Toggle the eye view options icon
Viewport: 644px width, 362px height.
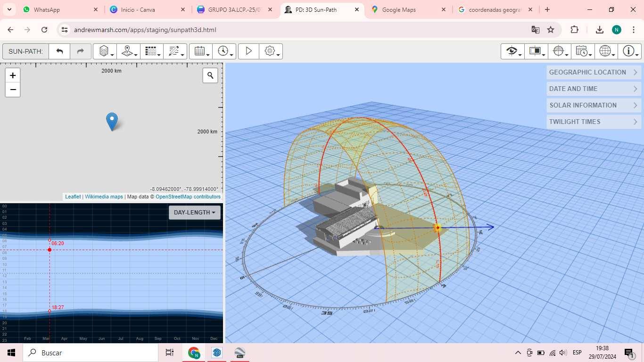[512, 51]
